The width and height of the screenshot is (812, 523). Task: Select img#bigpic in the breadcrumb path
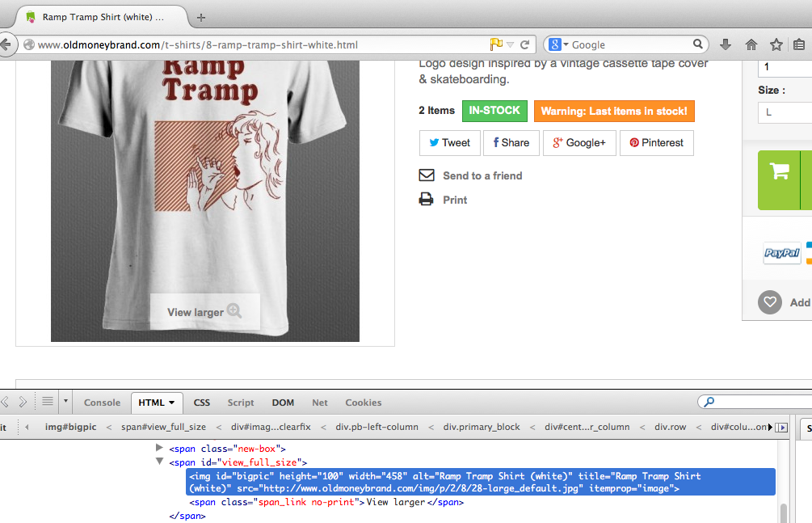[70, 427]
